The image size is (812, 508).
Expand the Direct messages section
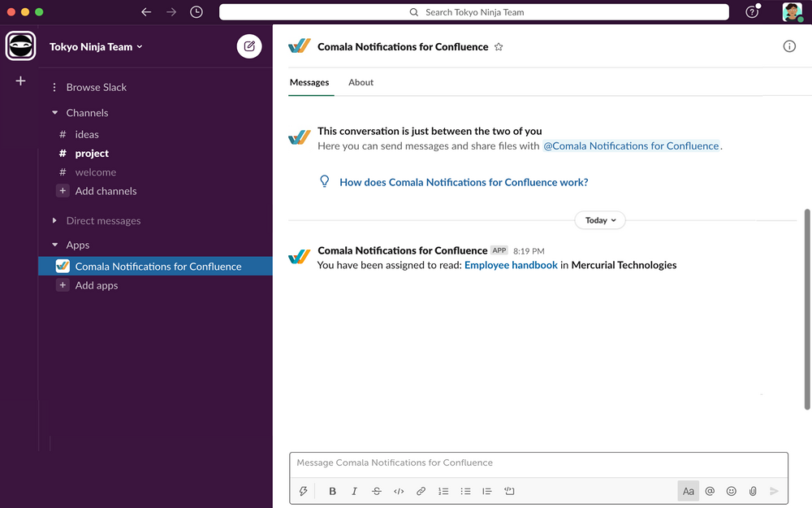(x=54, y=220)
